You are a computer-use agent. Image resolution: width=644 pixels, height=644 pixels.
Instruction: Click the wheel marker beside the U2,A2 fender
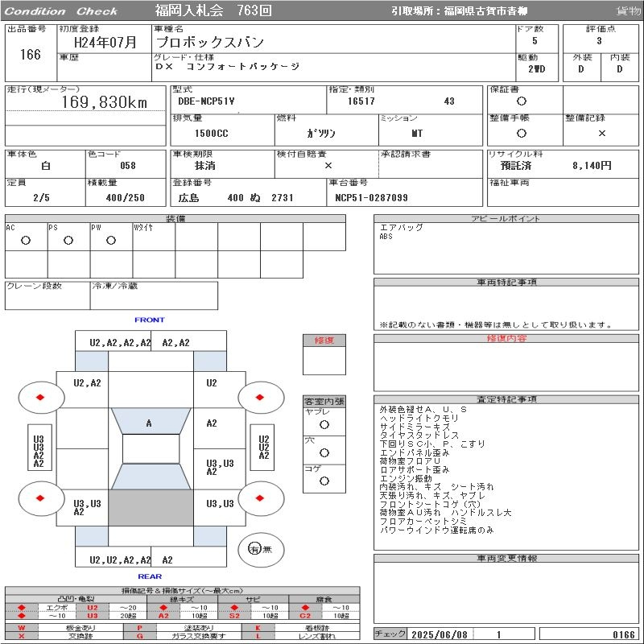tap(41, 397)
